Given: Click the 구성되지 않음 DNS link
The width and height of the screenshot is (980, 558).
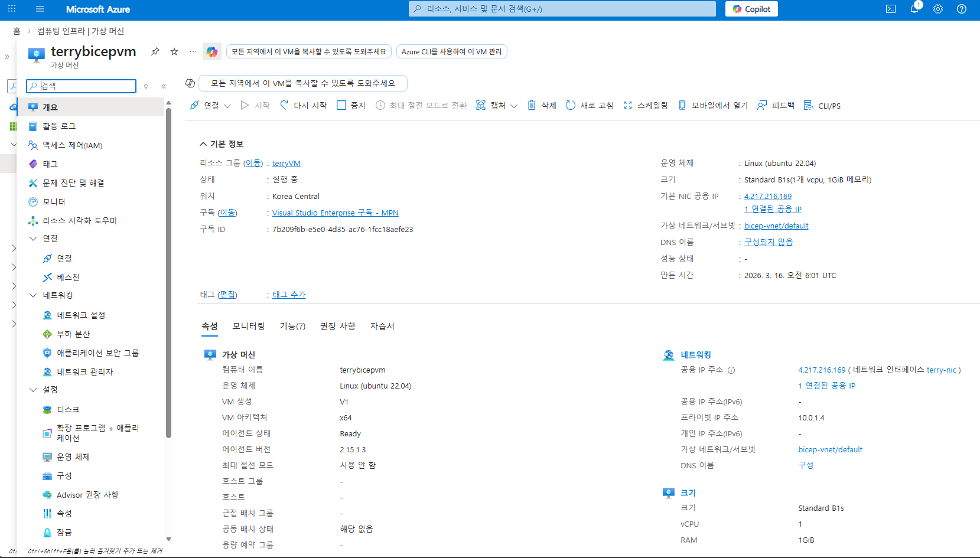Looking at the screenshot, I should click(768, 242).
